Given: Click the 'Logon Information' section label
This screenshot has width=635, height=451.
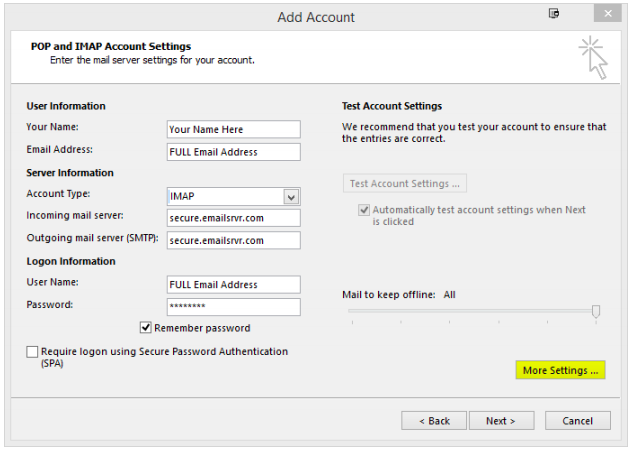Looking at the screenshot, I should point(71,262).
